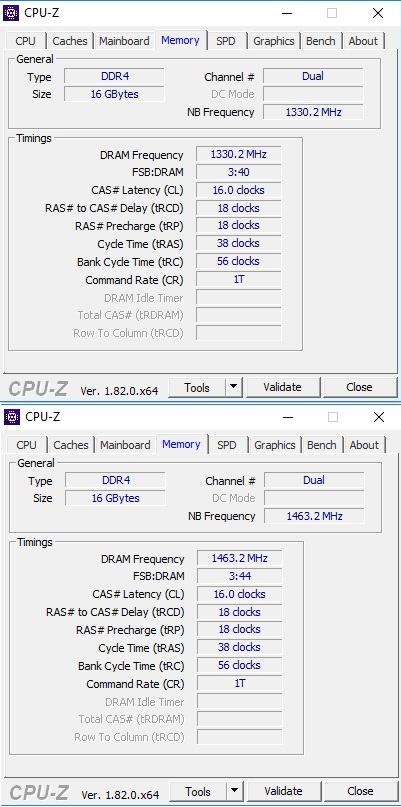
Task: Open Bench tab in bottom CPU-Z window
Action: [x=322, y=445]
